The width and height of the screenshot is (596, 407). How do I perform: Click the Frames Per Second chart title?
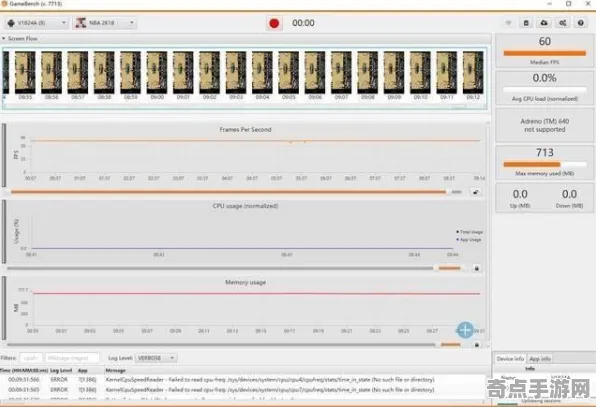[245, 130]
